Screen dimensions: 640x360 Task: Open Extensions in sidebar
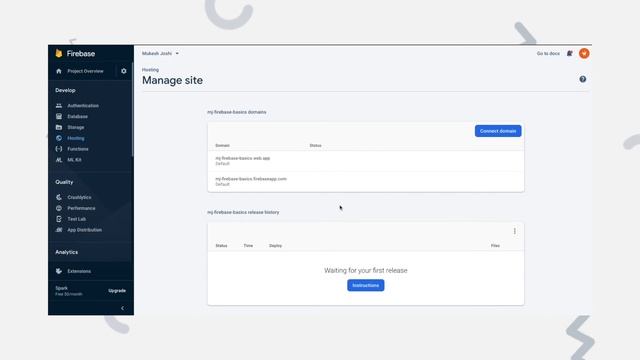(x=79, y=271)
